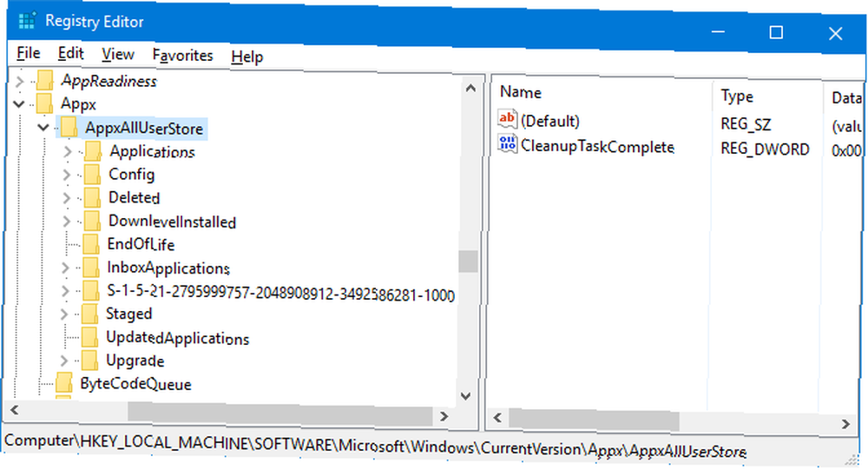
Task: Expand the InboxApplications subkey
Action: pos(65,268)
